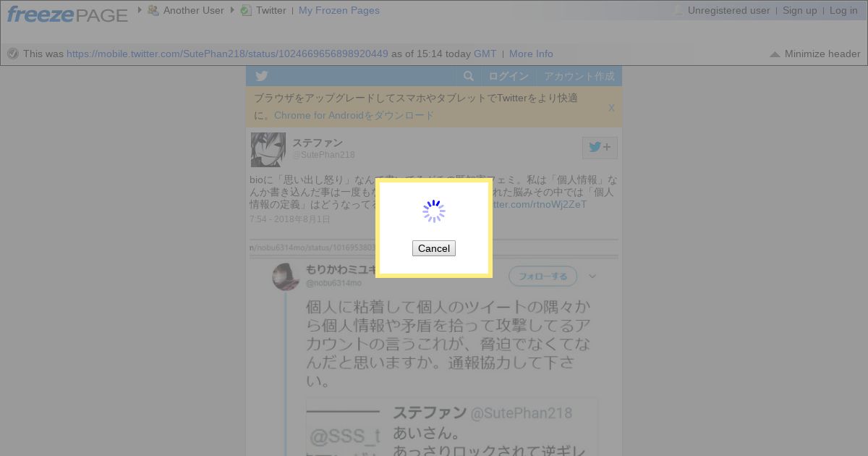868x456 pixels.
Task: Open Another User breadcrumb
Action: (x=194, y=10)
